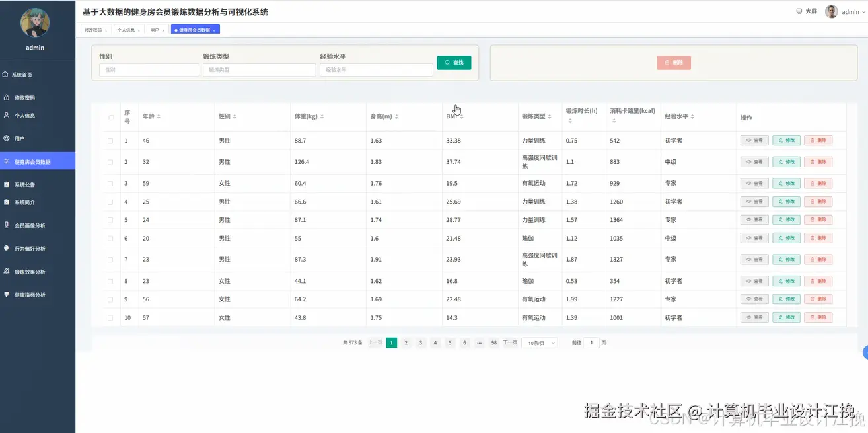Check the checkbox for row 5
Viewport: 868px width, 433px height.
110,219
